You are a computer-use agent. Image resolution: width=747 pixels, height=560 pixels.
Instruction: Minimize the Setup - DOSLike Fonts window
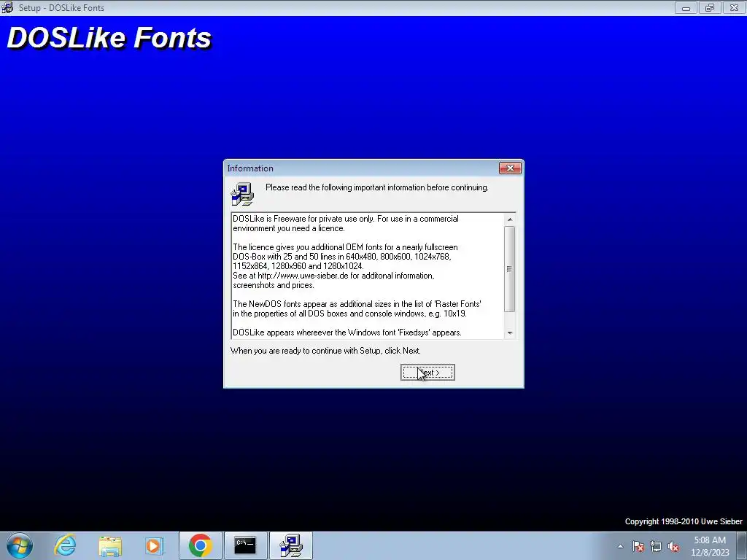click(x=686, y=7)
